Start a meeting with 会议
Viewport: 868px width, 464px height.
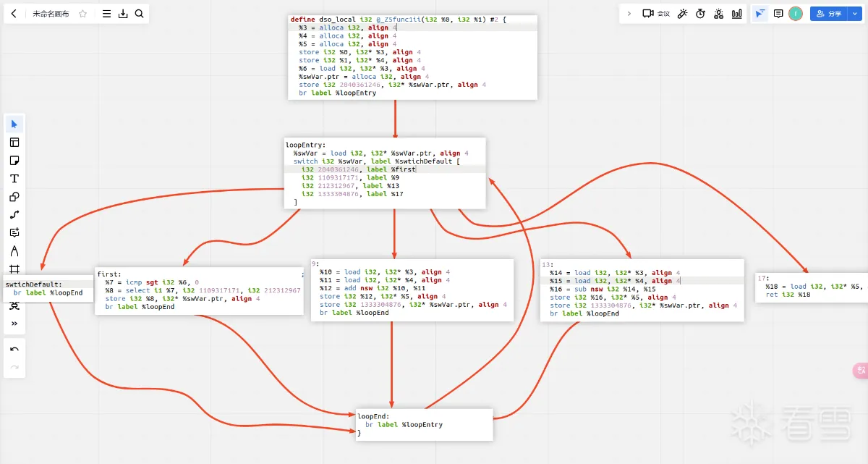coord(655,14)
